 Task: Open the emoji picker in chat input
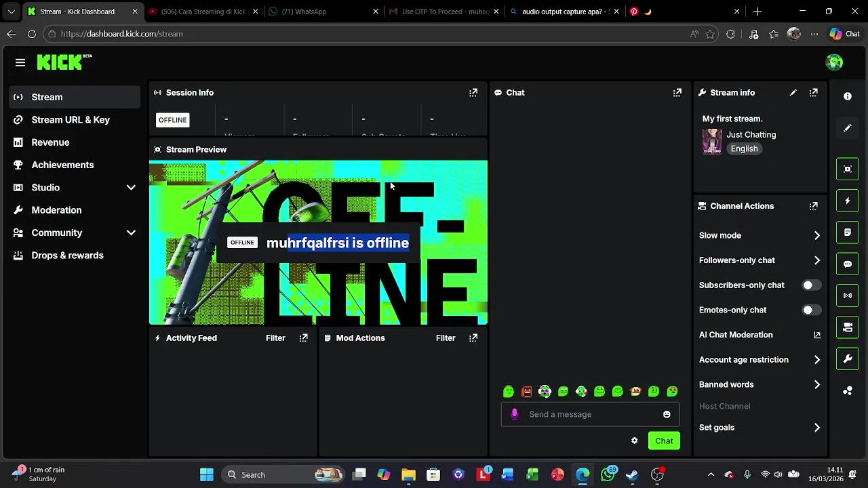coord(667,414)
